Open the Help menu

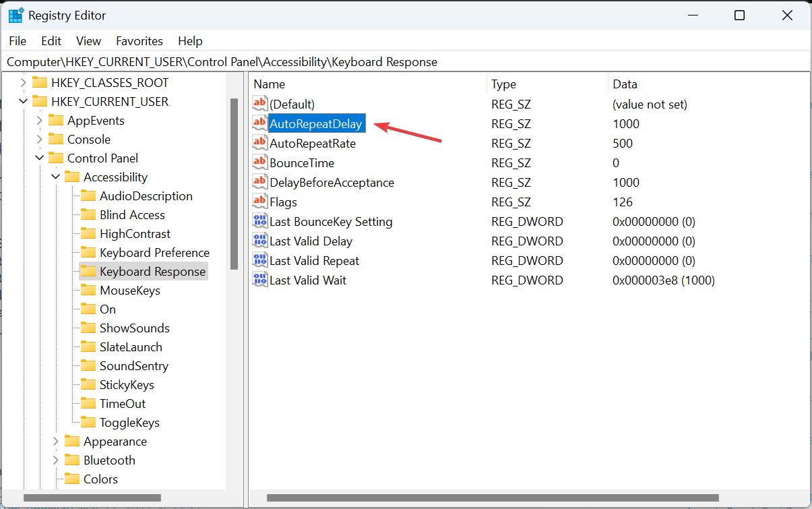pyautogui.click(x=190, y=41)
